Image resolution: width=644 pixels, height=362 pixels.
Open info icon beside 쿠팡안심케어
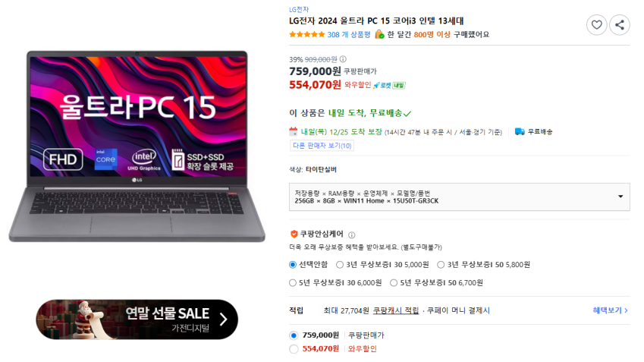[351, 235]
